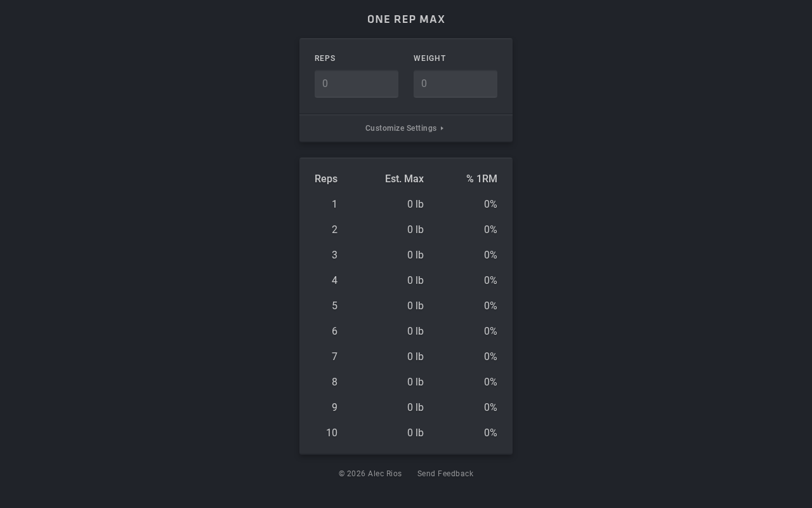Click the Reps input field

(x=356, y=84)
